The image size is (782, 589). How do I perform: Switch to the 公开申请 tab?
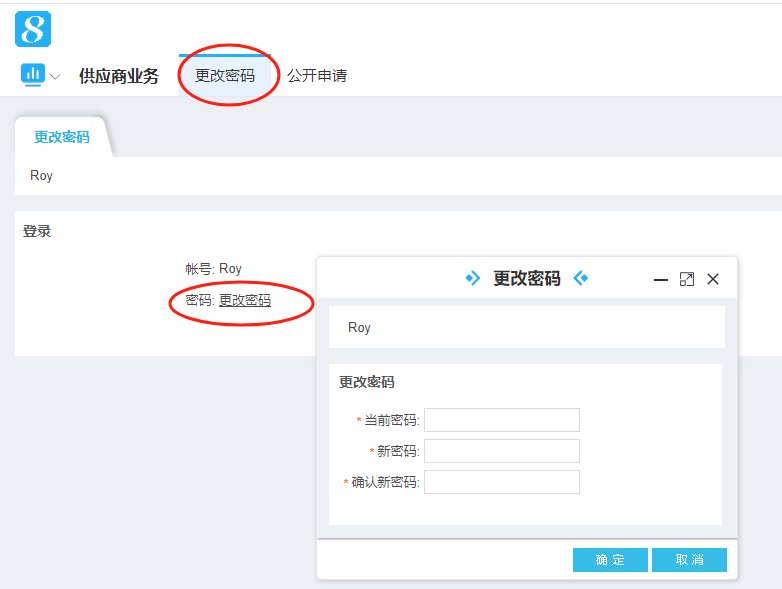tap(317, 76)
